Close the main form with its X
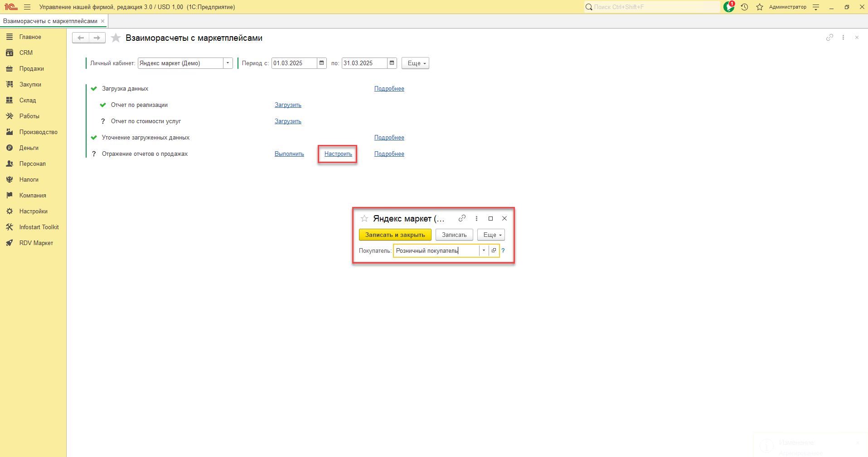The height and width of the screenshot is (457, 868). tap(857, 38)
